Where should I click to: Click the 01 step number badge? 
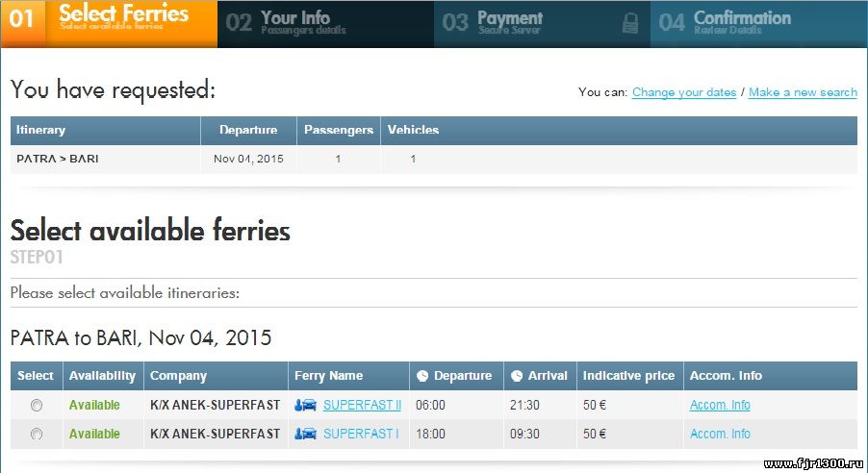click(x=22, y=19)
